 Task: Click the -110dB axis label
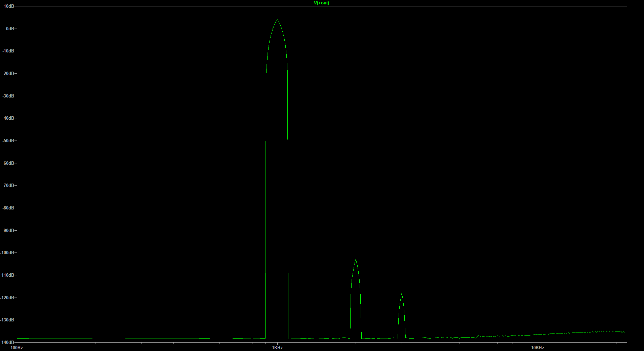[x=7, y=275]
